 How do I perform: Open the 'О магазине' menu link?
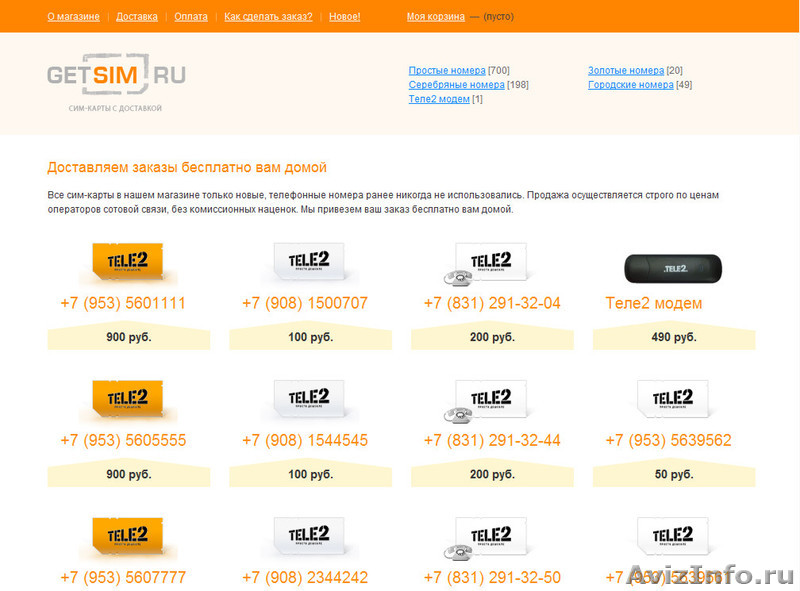[73, 16]
